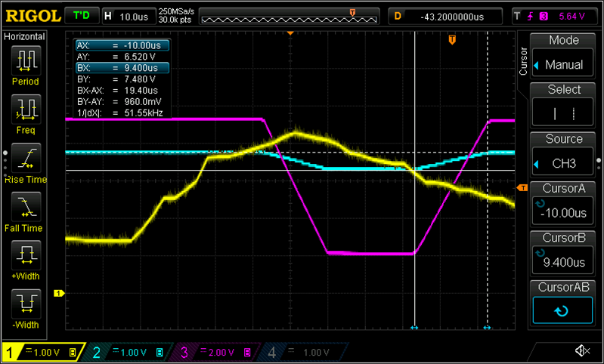Click the RIGOL logo
Screen dimensions: 604x364
click(x=33, y=16)
